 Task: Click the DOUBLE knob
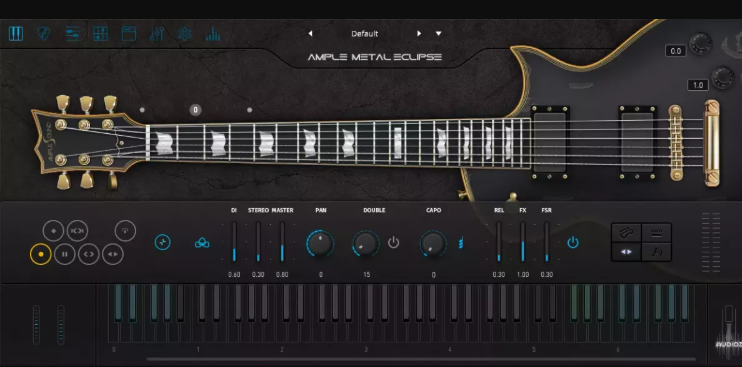pos(366,244)
